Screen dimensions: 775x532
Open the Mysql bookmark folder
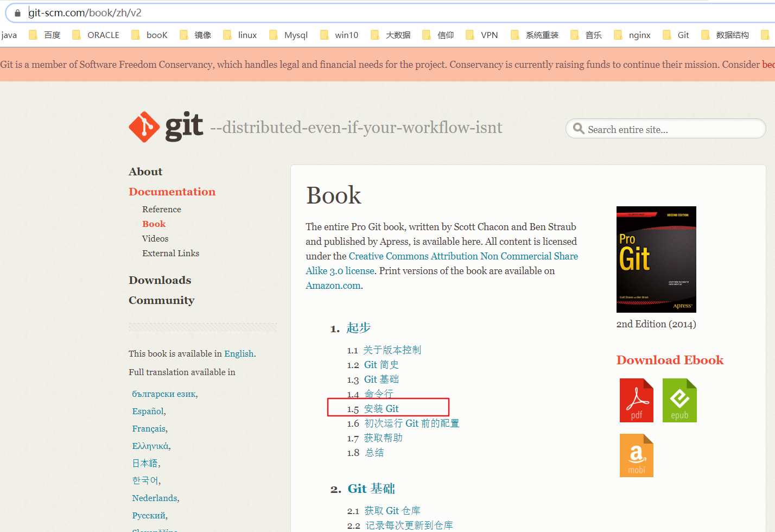coord(289,35)
